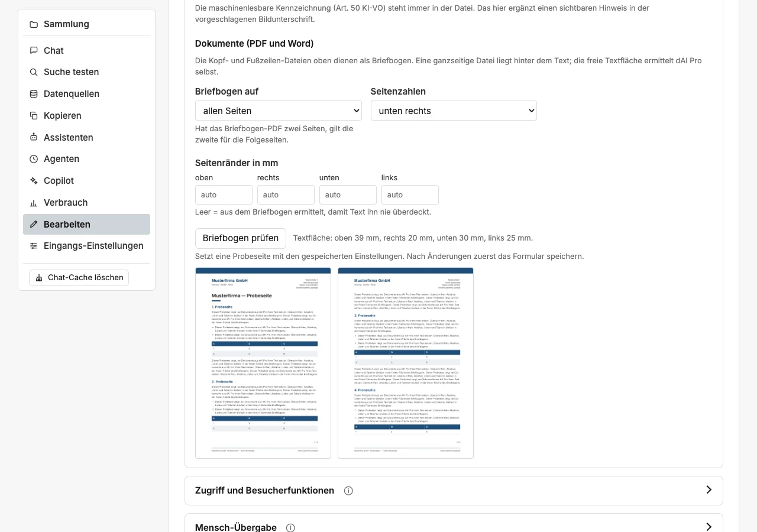The width and height of the screenshot is (757, 532).
Task: Click the info icon beside Zugriff und Besucherfunktionen
Action: pyautogui.click(x=348, y=491)
